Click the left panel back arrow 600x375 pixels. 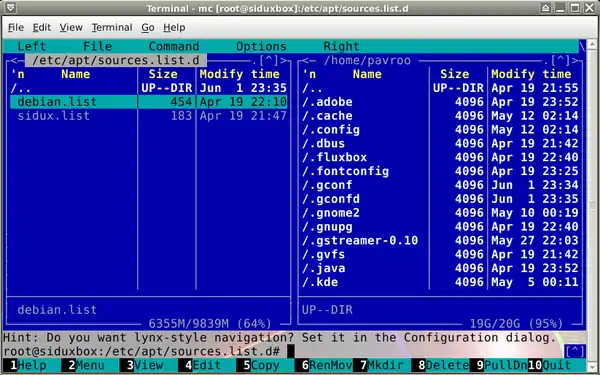(14, 60)
